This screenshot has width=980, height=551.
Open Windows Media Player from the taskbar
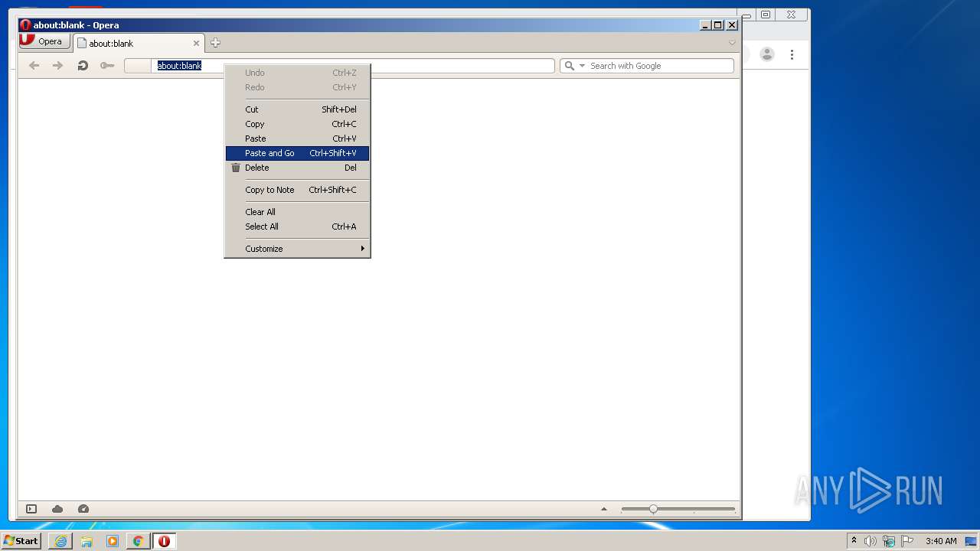tap(113, 541)
